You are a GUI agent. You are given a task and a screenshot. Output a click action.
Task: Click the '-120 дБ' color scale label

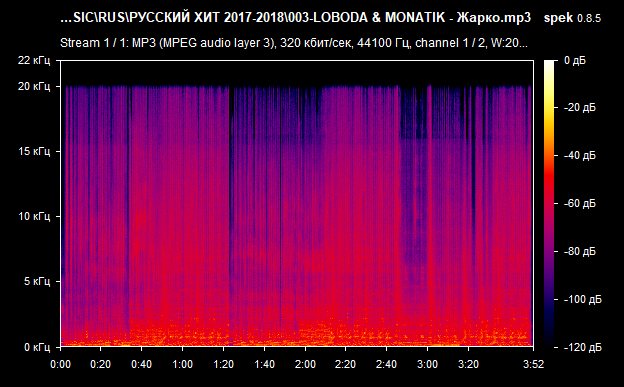click(x=583, y=348)
